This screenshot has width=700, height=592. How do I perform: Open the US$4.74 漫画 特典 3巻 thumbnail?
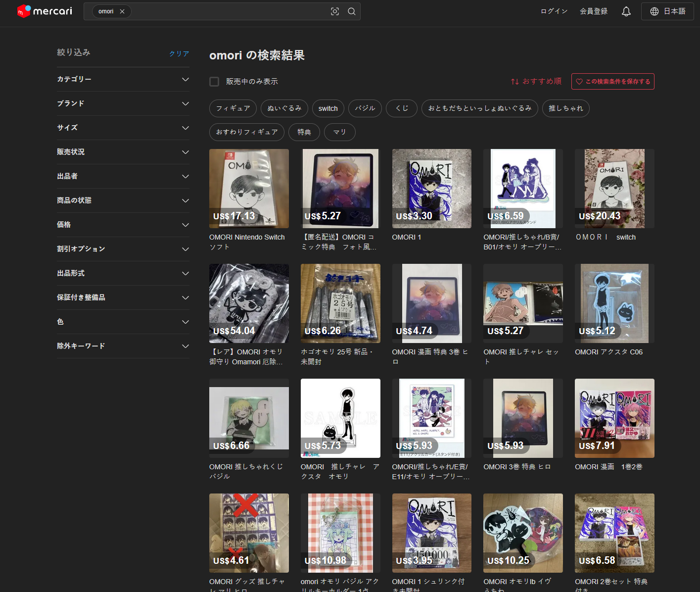pos(432,303)
